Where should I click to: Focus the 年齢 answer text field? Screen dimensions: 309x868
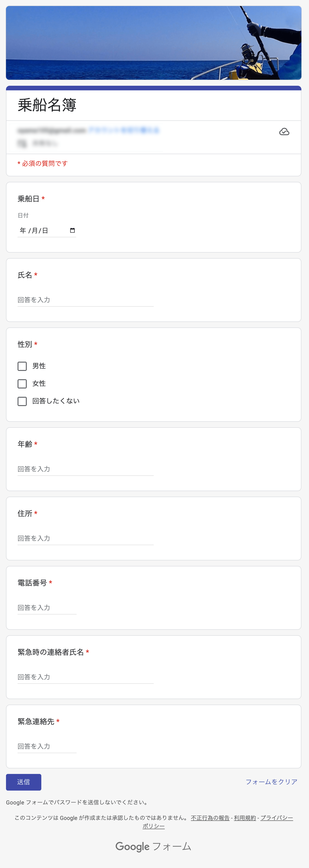[85, 469]
